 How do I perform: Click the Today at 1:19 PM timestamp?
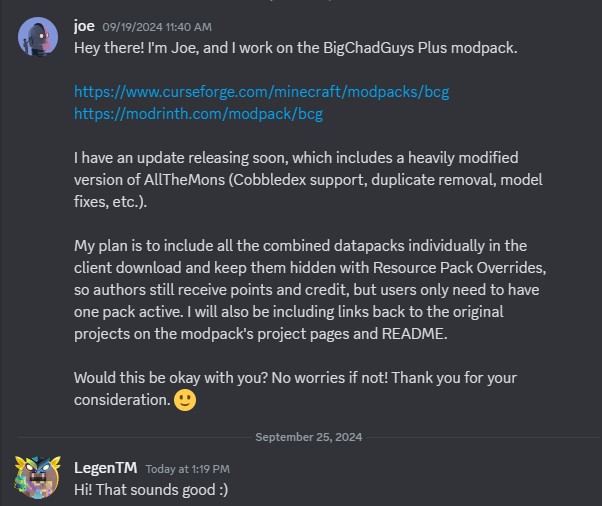coord(188,468)
